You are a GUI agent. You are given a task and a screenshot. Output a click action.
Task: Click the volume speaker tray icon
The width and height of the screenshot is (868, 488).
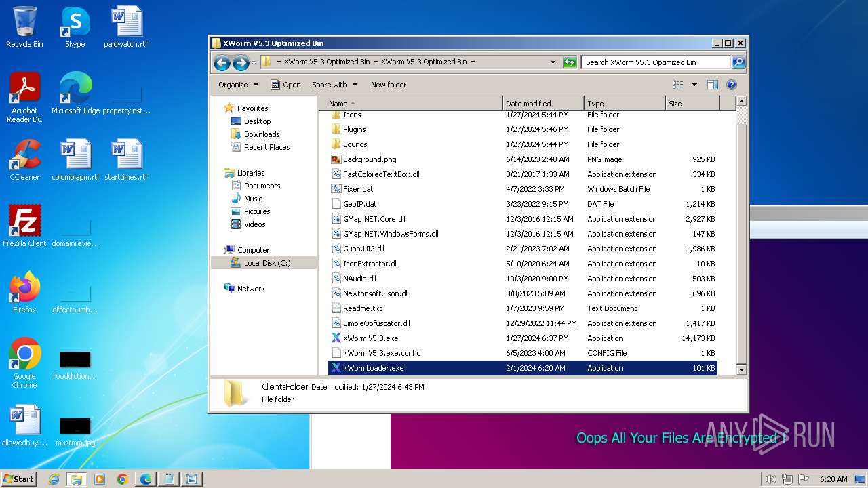tap(770, 479)
